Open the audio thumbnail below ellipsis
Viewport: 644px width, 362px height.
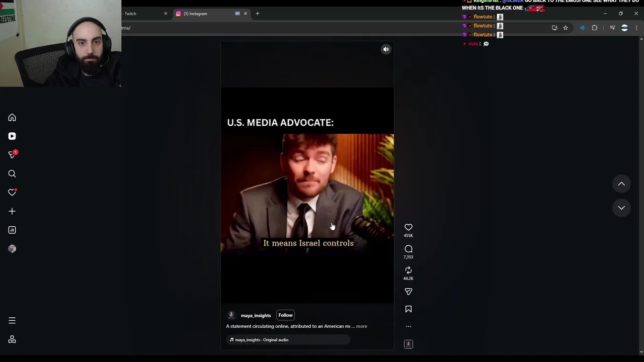[409, 344]
